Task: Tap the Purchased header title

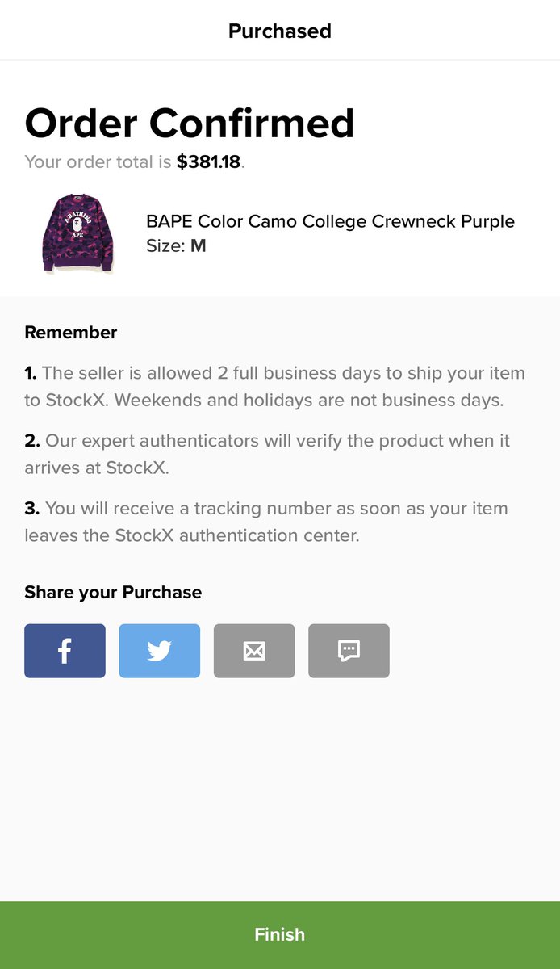Action: (280, 31)
